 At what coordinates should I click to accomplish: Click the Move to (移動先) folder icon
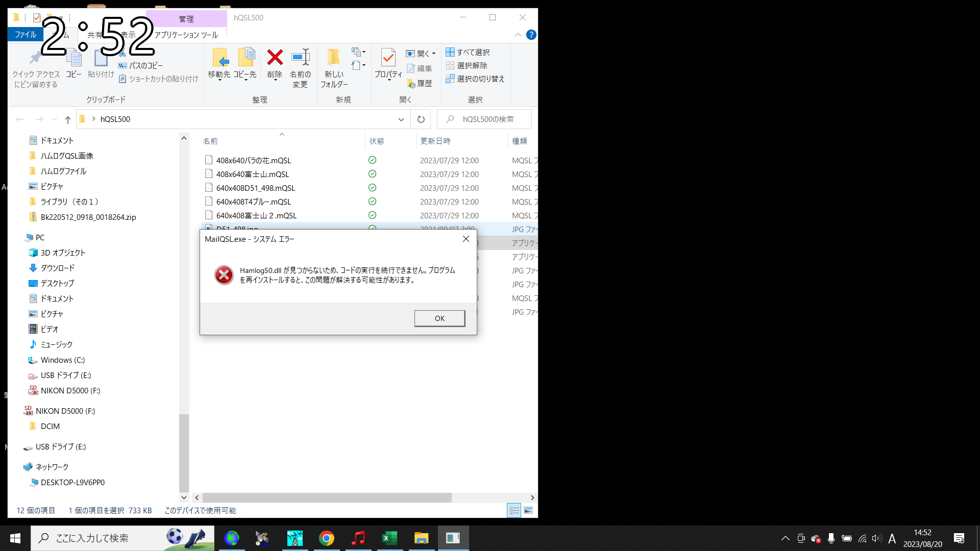coord(219,58)
